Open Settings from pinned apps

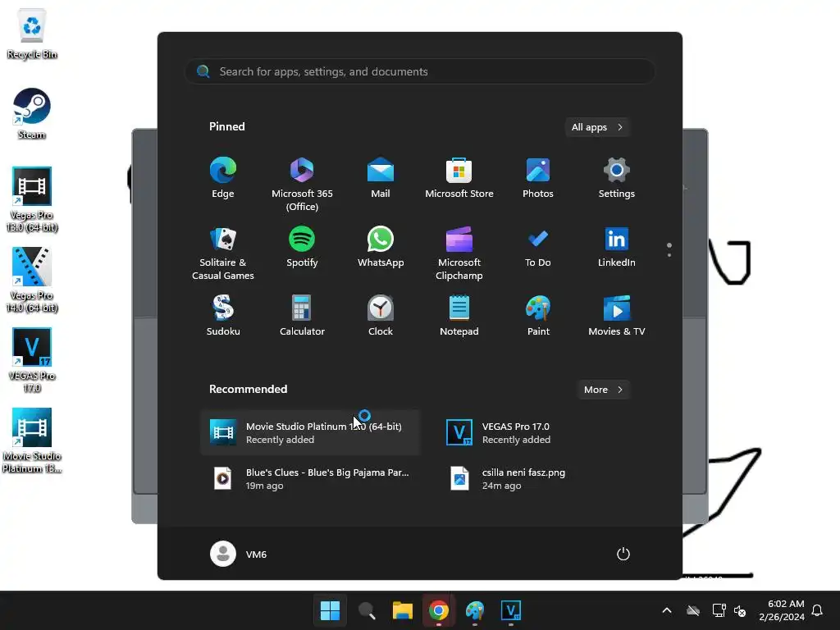617,178
